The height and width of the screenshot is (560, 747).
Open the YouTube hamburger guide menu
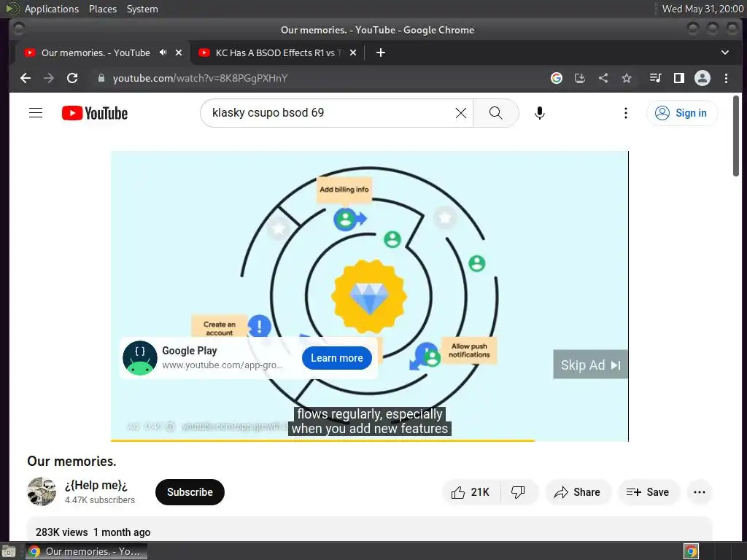(36, 113)
